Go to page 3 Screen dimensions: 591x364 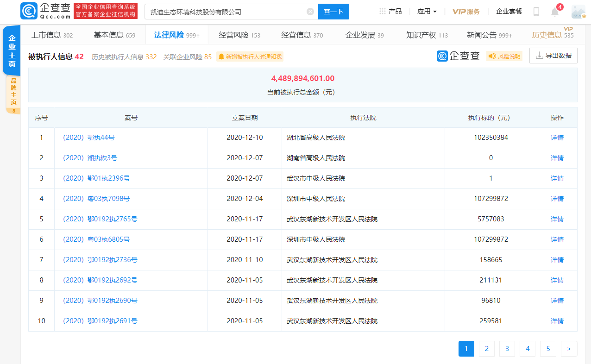pos(507,349)
